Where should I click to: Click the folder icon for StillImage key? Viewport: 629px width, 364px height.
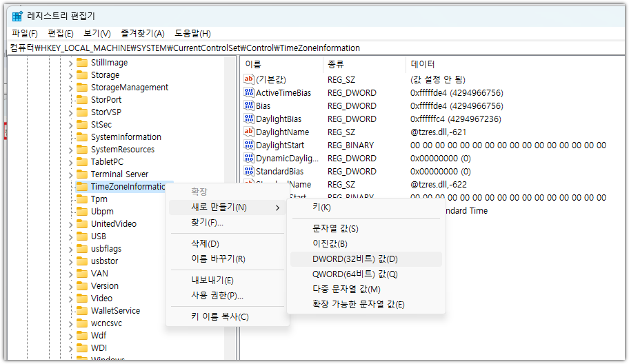coord(82,63)
